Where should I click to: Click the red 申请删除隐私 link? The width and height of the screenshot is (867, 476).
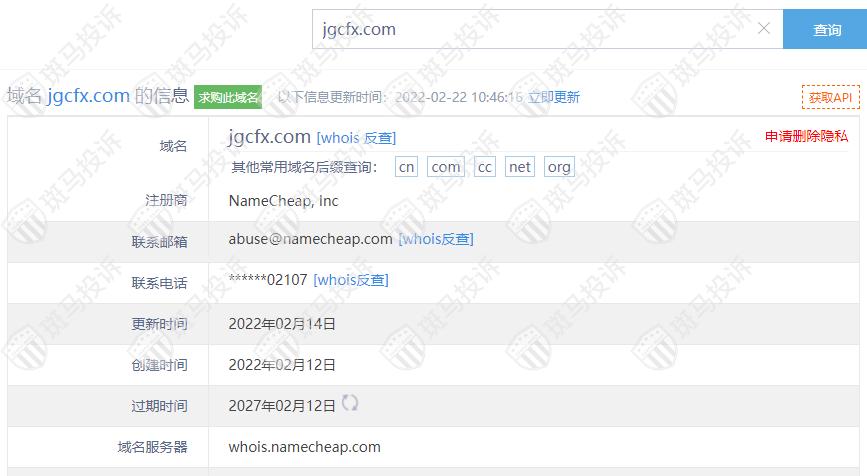point(806,136)
